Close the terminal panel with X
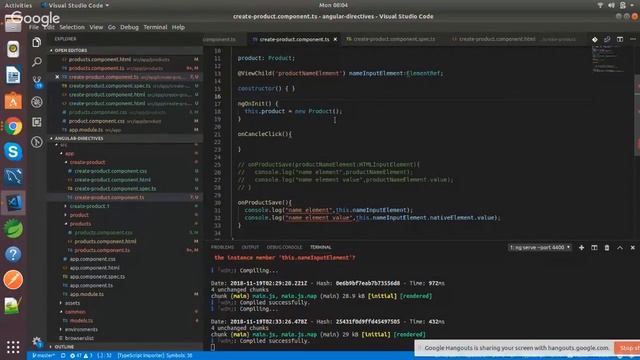 pos(633,247)
